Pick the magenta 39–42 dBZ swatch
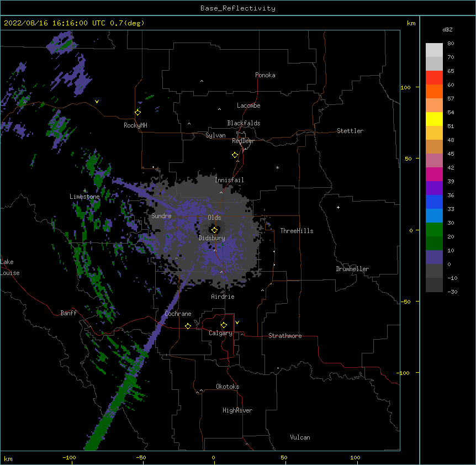 (x=434, y=174)
